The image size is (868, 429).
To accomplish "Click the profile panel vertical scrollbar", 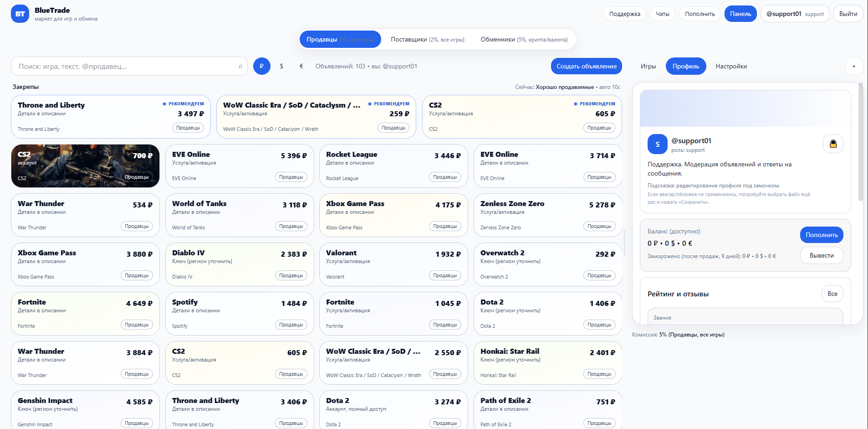I will click(x=860, y=141).
